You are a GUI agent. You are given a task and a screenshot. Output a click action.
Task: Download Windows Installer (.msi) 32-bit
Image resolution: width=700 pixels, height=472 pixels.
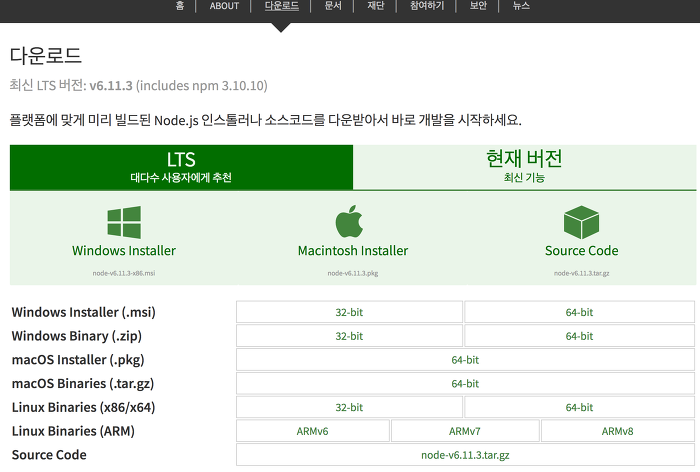coord(349,312)
